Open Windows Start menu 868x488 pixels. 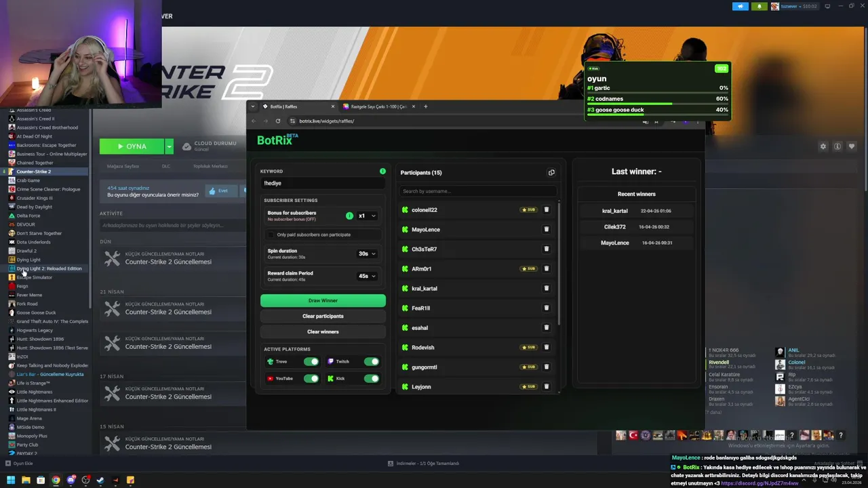pyautogui.click(x=11, y=480)
